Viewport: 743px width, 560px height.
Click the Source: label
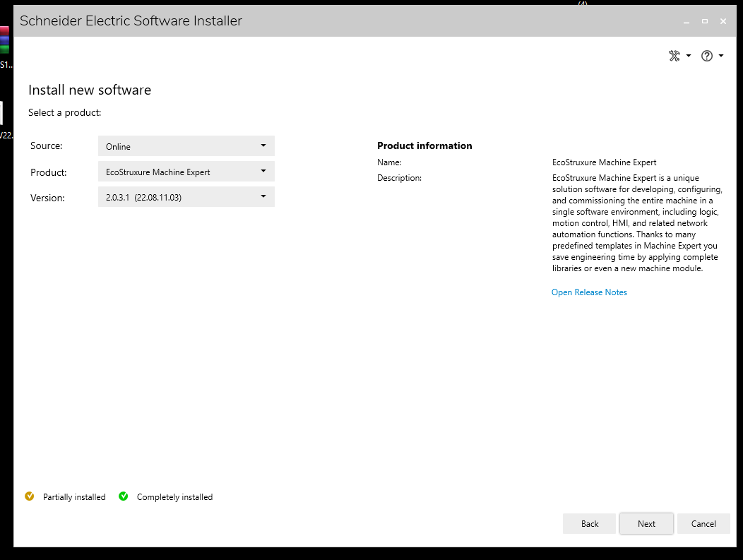pos(47,146)
